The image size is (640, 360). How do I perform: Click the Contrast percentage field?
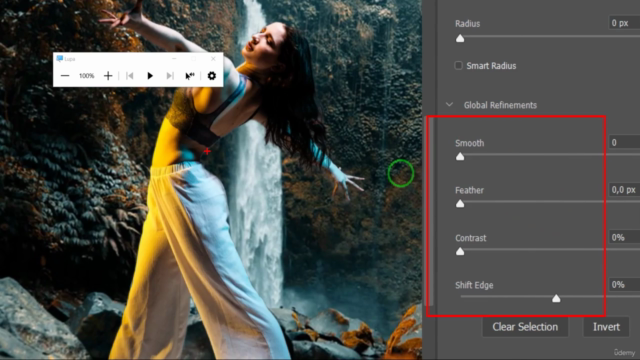(x=624, y=237)
